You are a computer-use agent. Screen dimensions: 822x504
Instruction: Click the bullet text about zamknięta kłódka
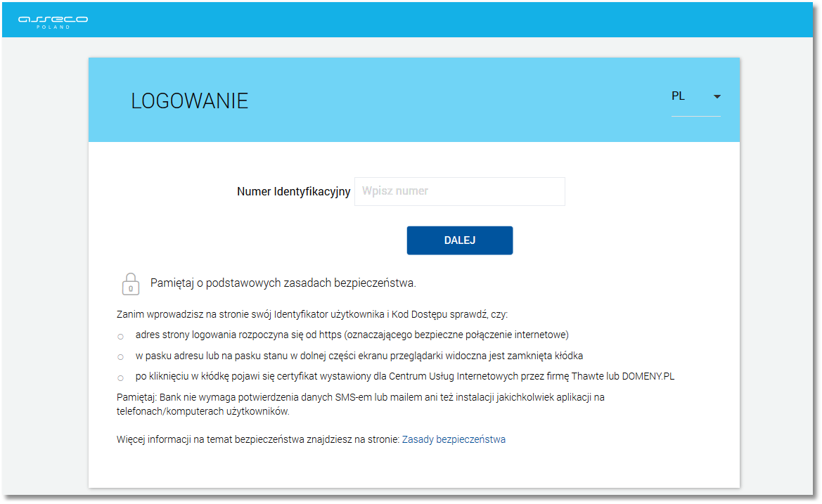(x=359, y=356)
